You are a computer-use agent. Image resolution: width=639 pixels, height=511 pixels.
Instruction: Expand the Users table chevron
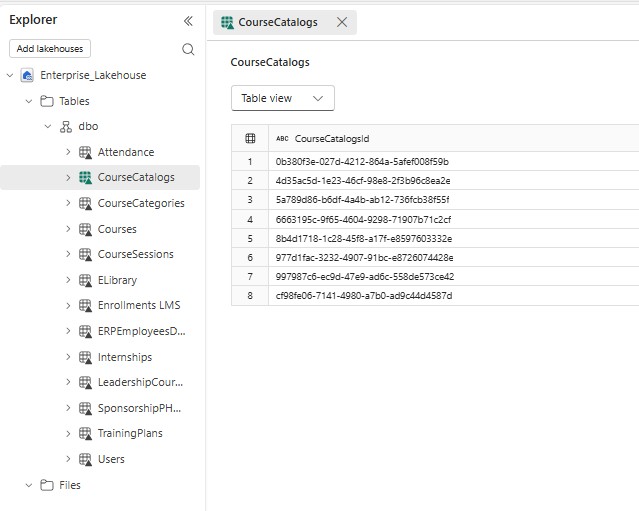coord(68,459)
